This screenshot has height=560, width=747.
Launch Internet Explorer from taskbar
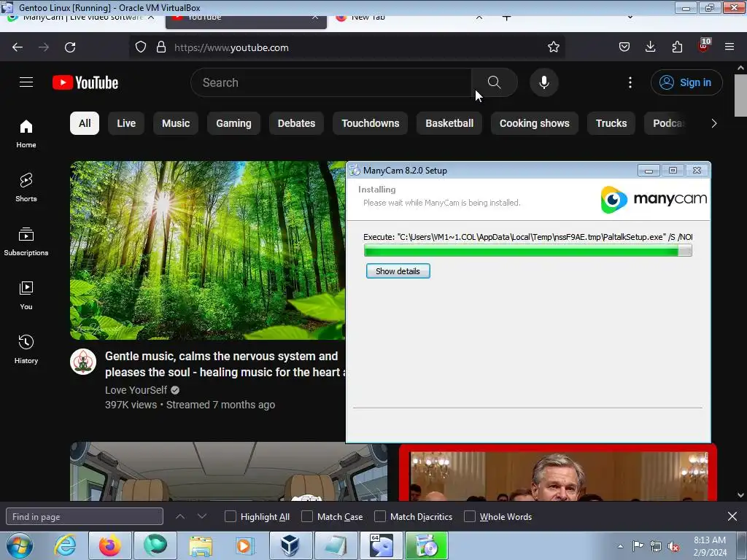tap(65, 545)
